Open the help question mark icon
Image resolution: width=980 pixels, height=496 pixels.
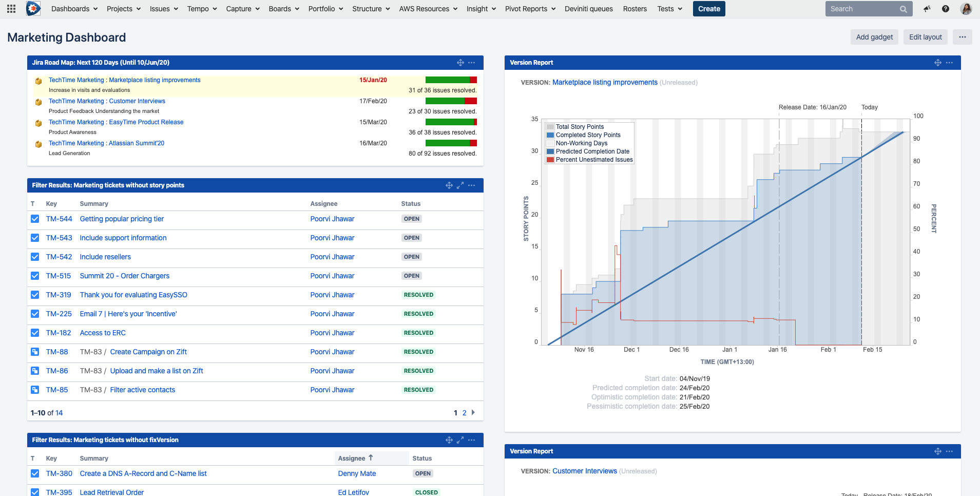coord(946,9)
